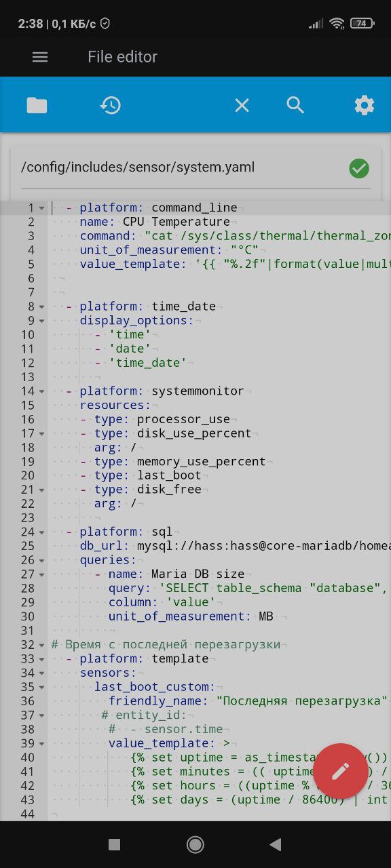Click 'queries:' on line 26
391x868 pixels.
click(108, 560)
